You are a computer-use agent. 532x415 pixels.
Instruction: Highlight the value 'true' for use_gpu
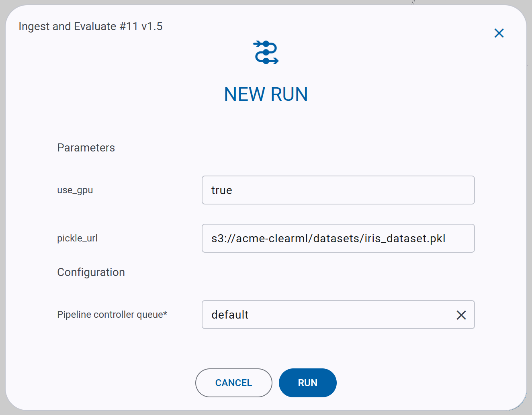[221, 190]
